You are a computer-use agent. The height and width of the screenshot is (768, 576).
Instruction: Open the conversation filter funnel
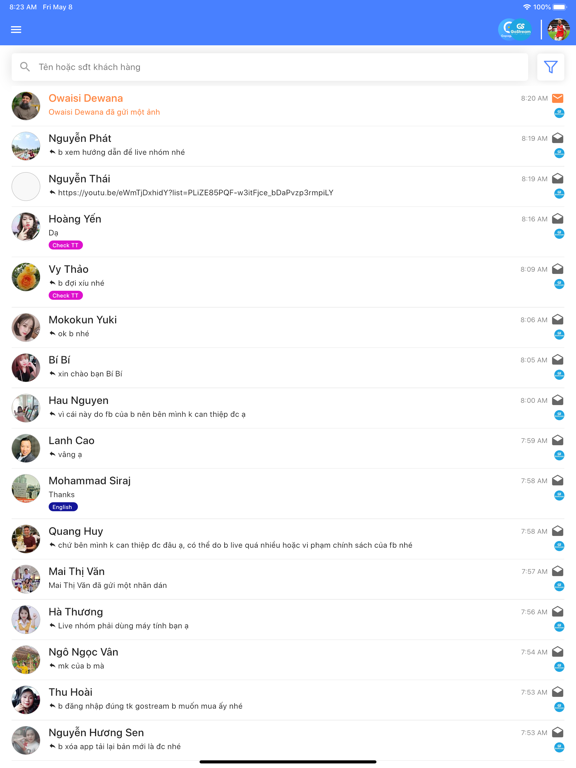[x=551, y=67]
